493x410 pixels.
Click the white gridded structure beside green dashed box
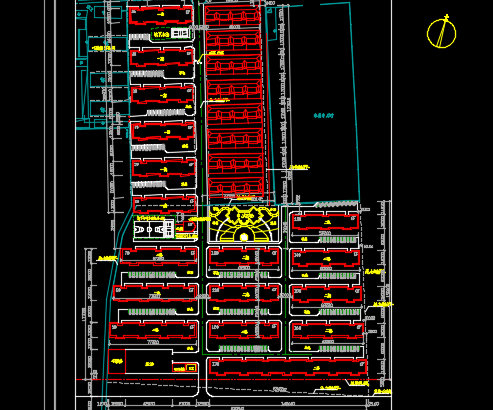180,33
